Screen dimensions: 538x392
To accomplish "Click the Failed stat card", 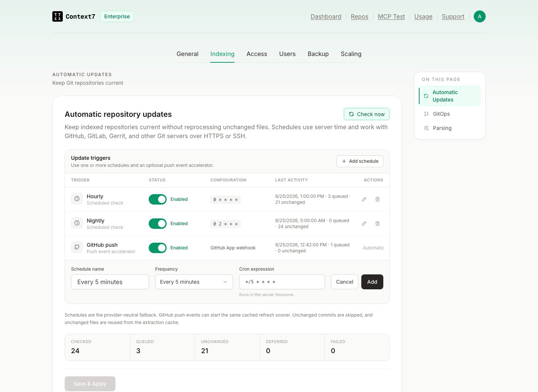I will (357, 347).
